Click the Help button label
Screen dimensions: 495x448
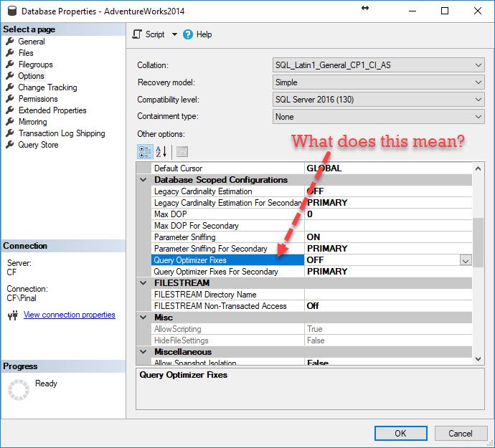204,34
